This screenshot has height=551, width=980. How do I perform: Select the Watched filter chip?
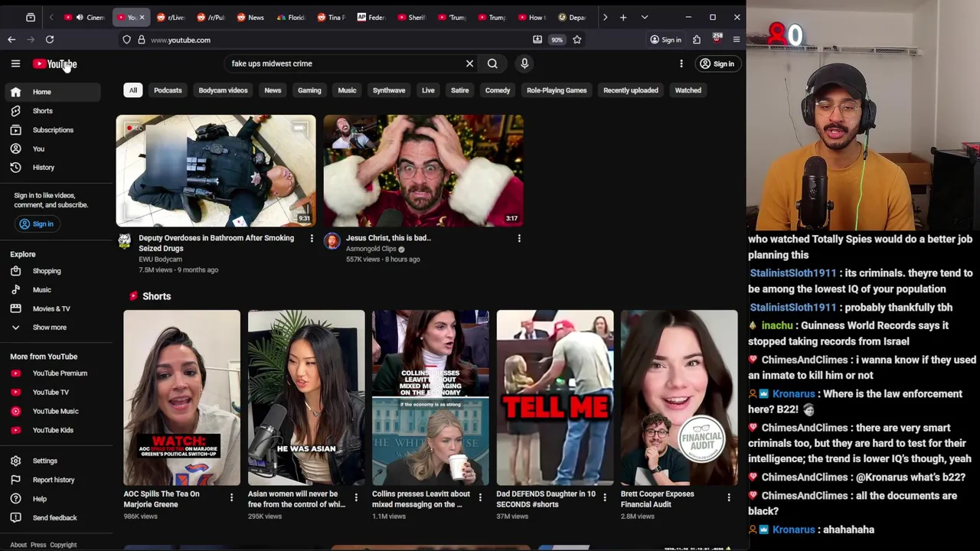[x=688, y=90]
